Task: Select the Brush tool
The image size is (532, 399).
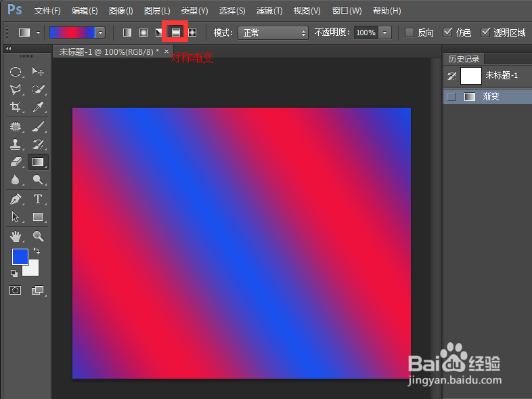Action: [x=38, y=127]
